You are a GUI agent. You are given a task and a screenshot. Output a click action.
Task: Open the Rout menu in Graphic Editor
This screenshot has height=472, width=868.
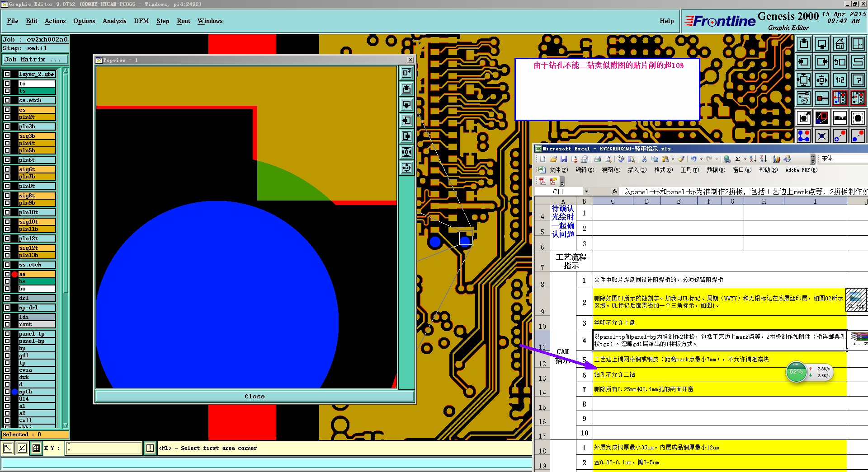184,21
